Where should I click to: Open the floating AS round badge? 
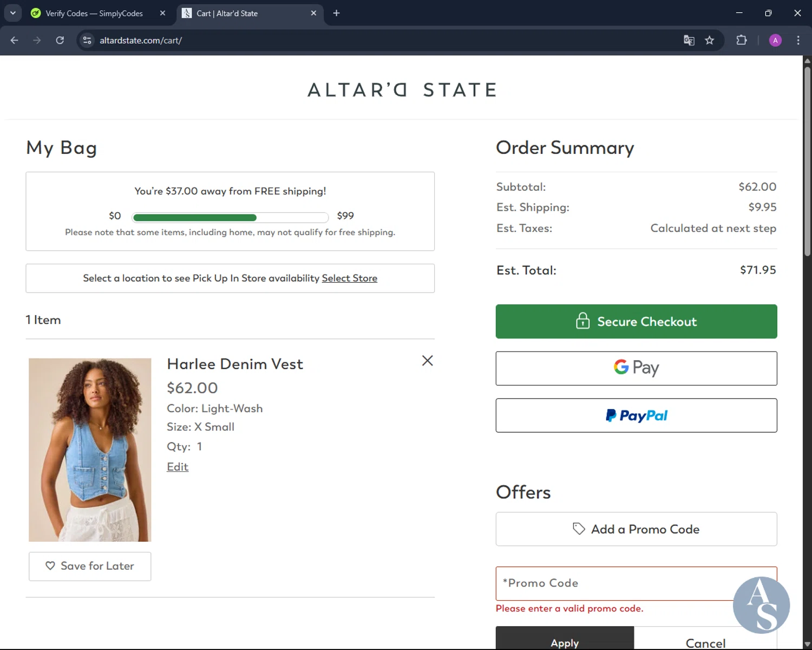tap(761, 605)
